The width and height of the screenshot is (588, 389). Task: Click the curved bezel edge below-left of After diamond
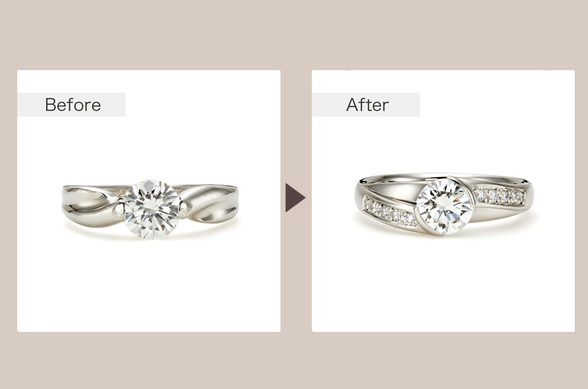click(421, 223)
